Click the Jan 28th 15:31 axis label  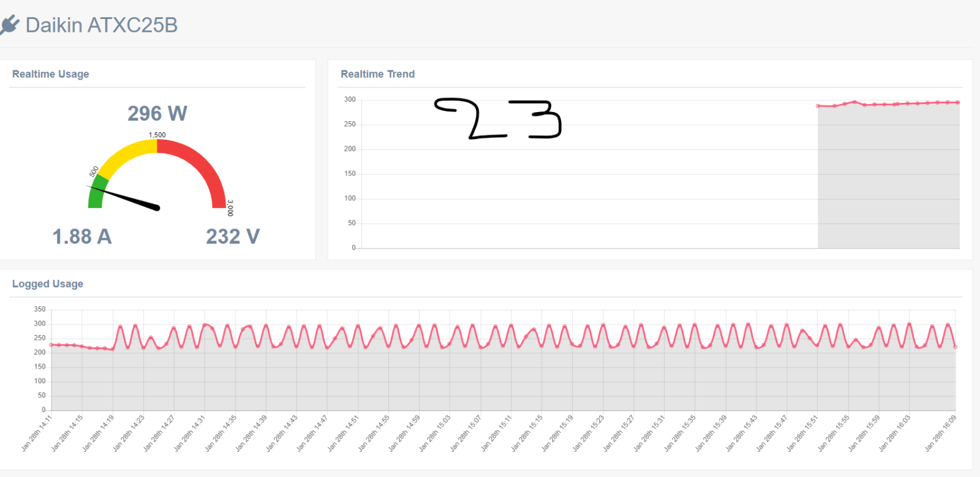pos(649,433)
